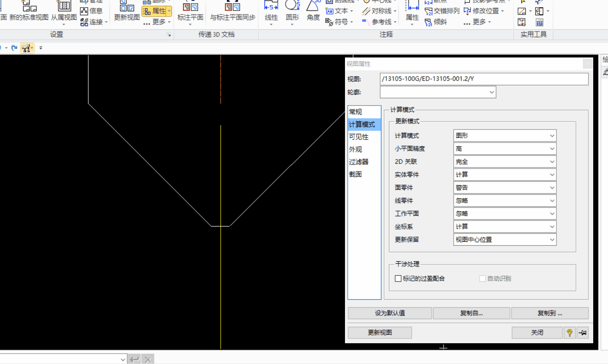Switch to the 截面 tab
The width and height of the screenshot is (608, 364).
coord(364,174)
